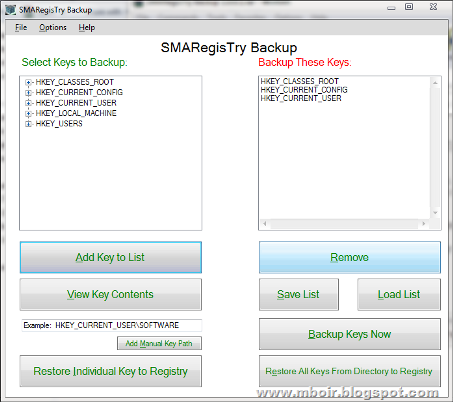This screenshot has width=453, height=402.
Task: Select HKEY_CLASSES_ROOT in the backup list
Action: click(300, 81)
